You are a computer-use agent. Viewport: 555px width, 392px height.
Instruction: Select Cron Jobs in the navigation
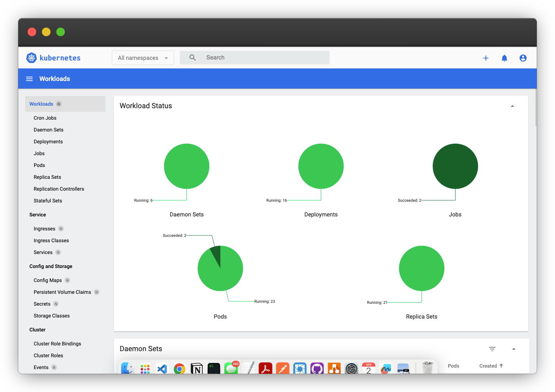(x=45, y=118)
